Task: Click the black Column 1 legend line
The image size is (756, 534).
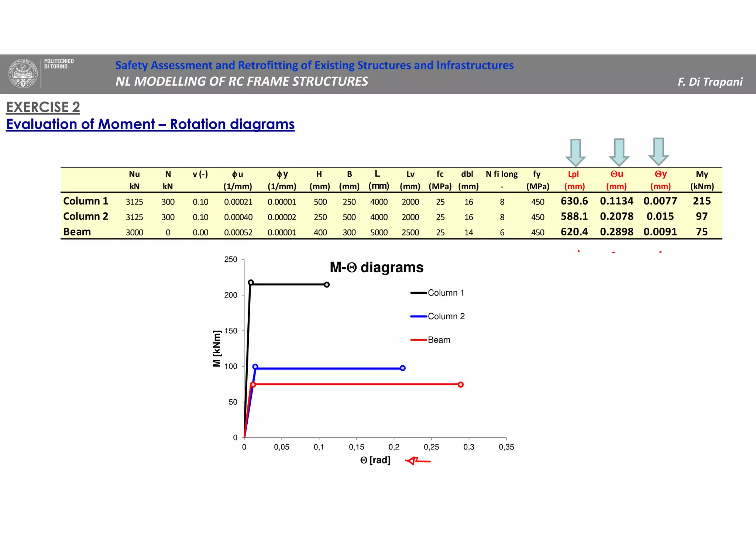Action: coord(419,293)
